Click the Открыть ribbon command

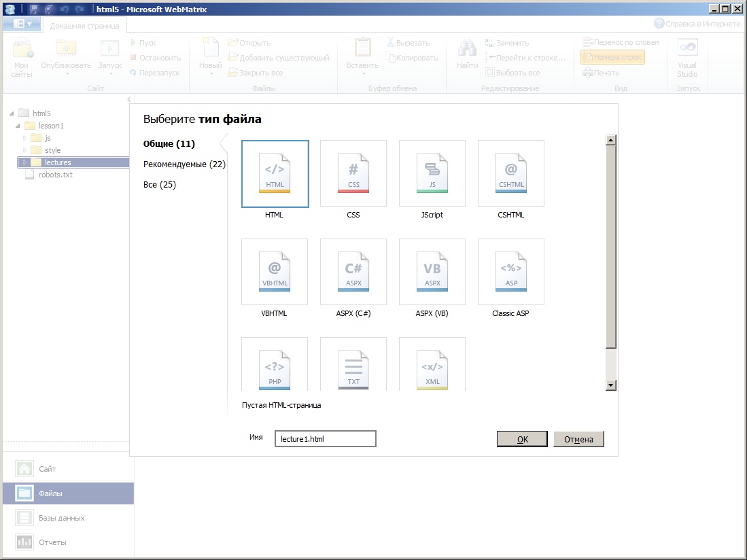coord(249,43)
